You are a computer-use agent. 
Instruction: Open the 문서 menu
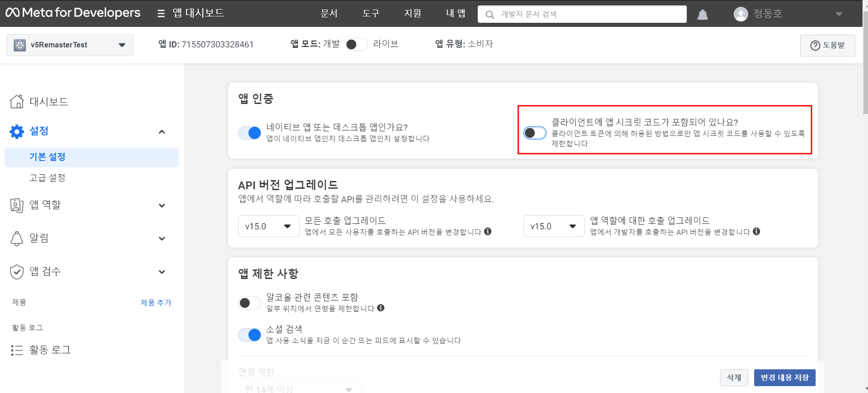tap(329, 14)
